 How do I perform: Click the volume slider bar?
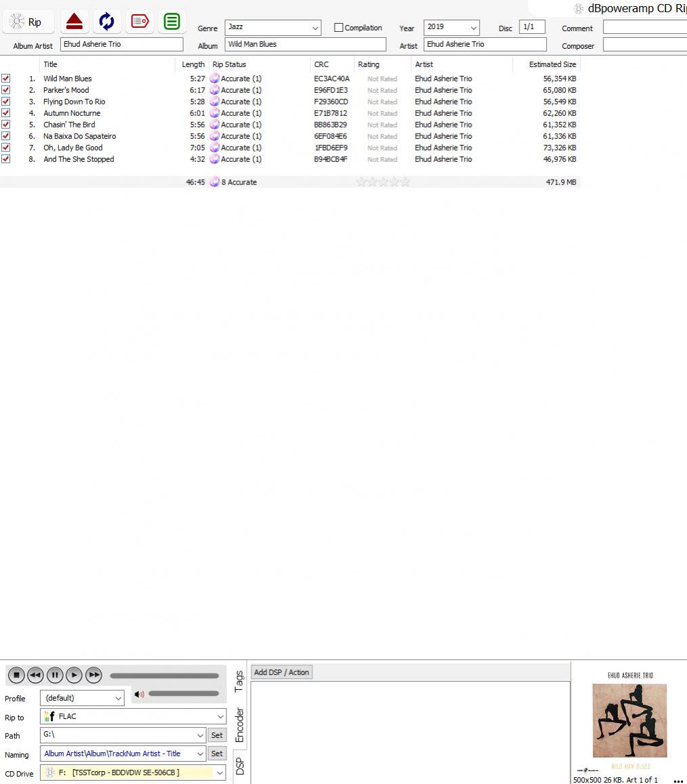pos(183,693)
